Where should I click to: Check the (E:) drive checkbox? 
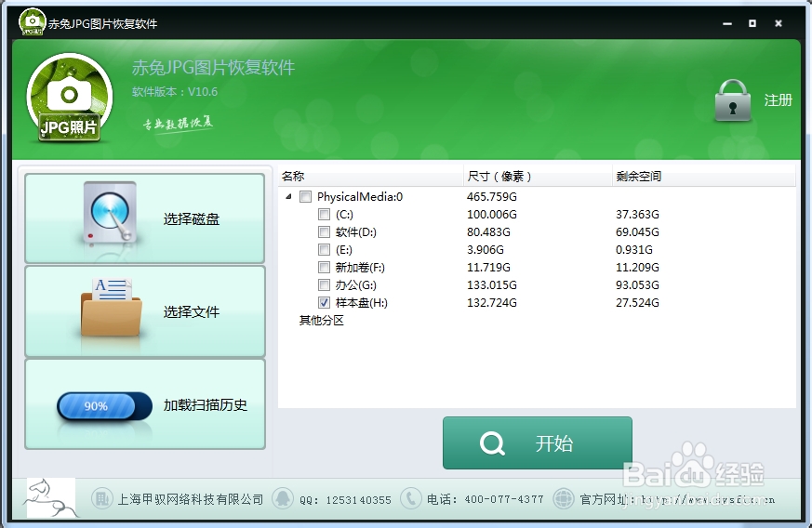click(x=325, y=249)
